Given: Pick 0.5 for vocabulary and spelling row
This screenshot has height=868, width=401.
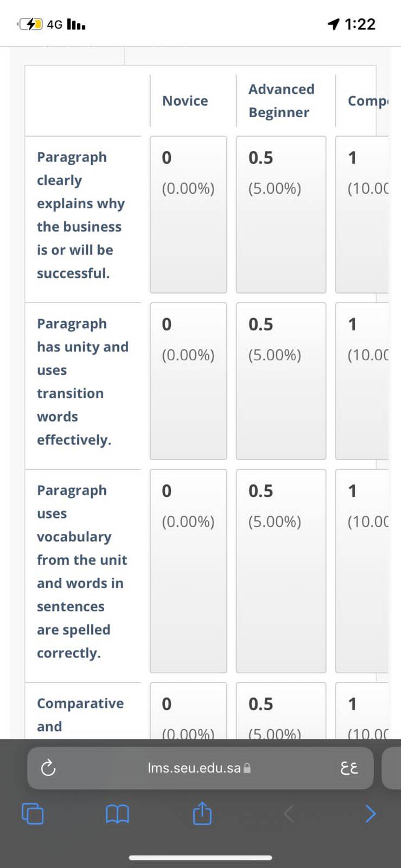Looking at the screenshot, I should (281, 571).
